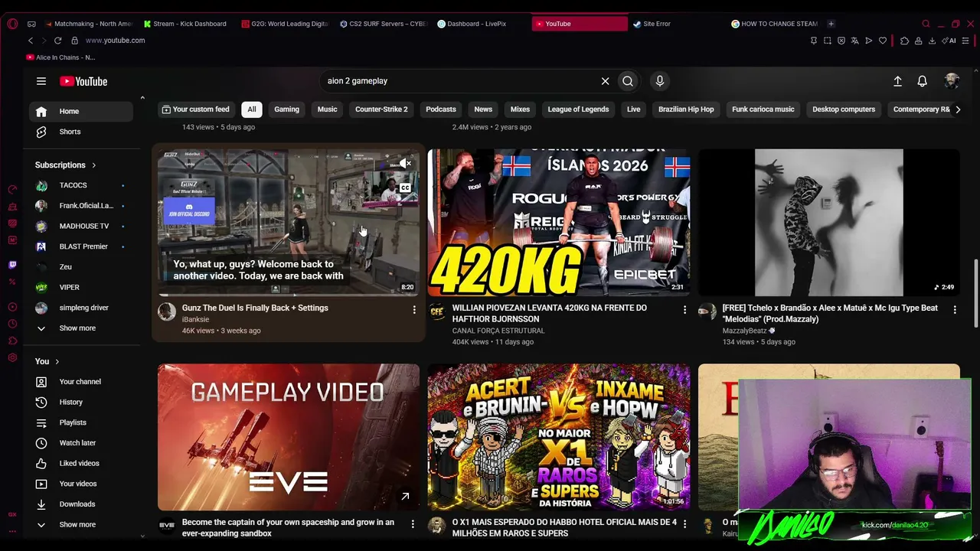
Task: Open the BLAST Premier channel
Action: coord(81,246)
